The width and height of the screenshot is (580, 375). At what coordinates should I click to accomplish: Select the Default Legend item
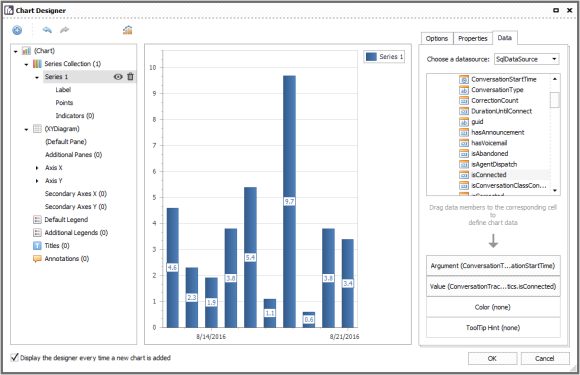66,220
